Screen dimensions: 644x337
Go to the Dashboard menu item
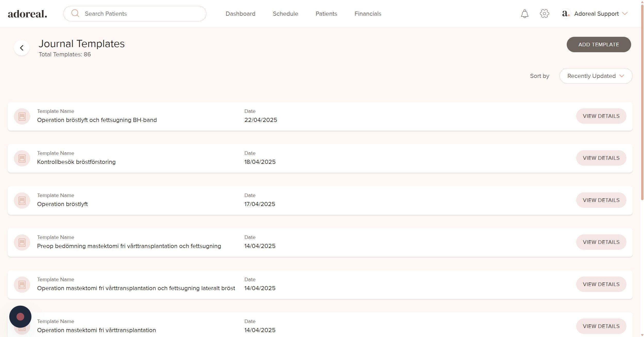(240, 14)
